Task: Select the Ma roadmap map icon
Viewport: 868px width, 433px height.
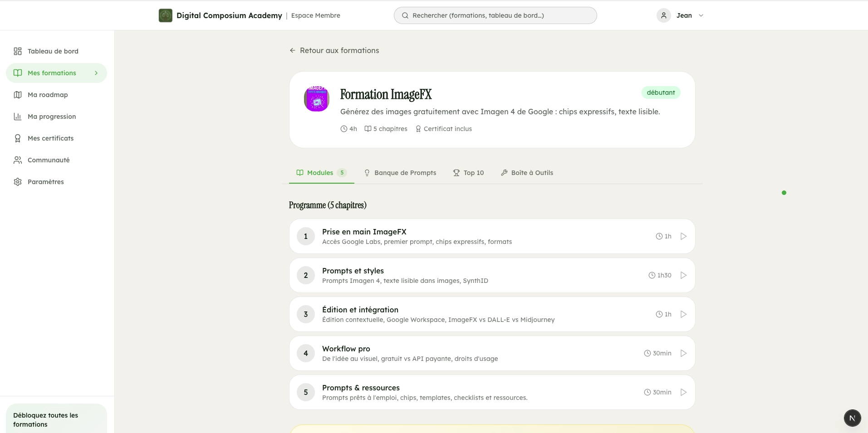Action: (x=17, y=94)
